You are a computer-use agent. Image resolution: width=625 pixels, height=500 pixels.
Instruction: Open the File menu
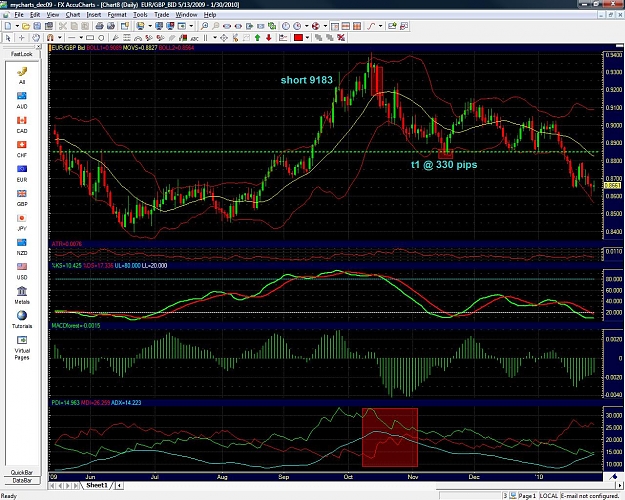point(19,15)
